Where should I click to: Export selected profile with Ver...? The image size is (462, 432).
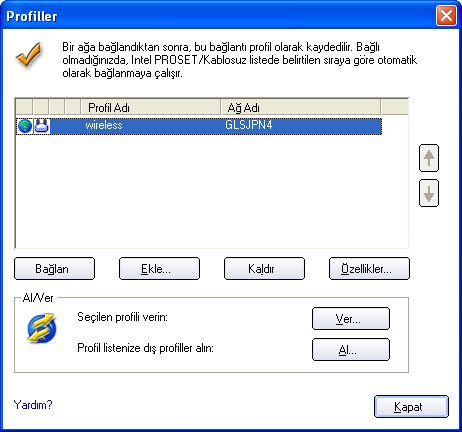[351, 319]
